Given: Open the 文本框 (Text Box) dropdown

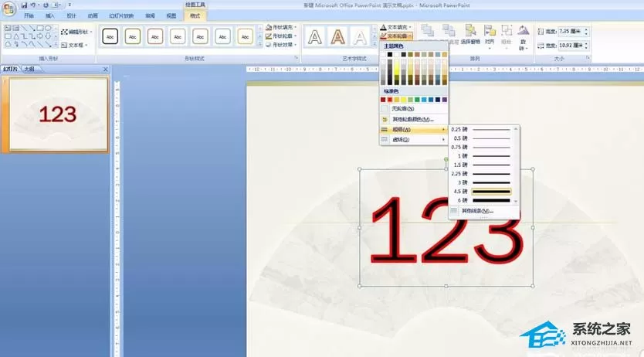Looking at the screenshot, I should click(x=74, y=45).
